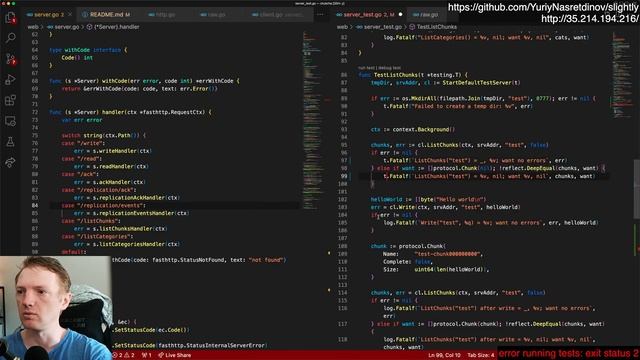The height and width of the screenshot is (360, 640).
Task: Open the Source Control view in the activity bar
Action: [10, 59]
